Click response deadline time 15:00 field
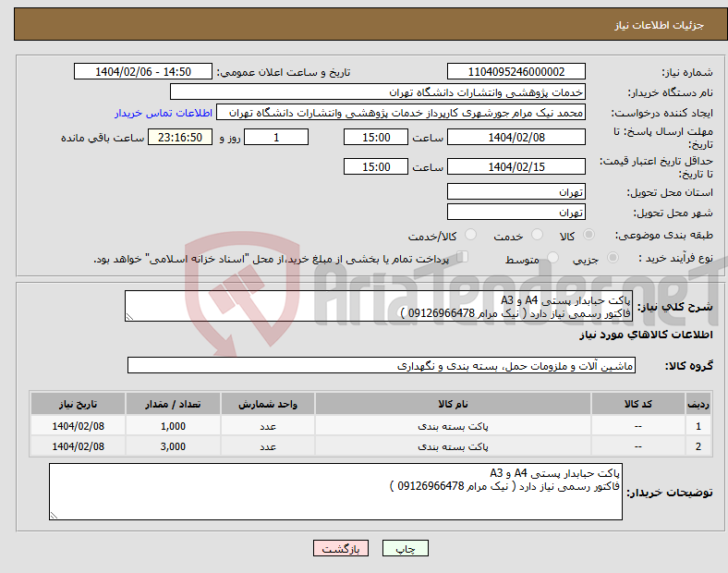728x573 pixels. pyautogui.click(x=376, y=137)
